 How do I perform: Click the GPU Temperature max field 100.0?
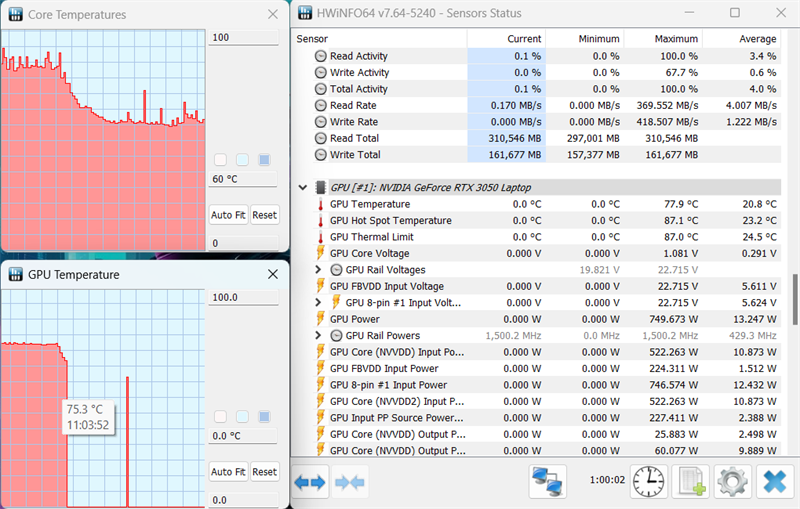click(243, 297)
